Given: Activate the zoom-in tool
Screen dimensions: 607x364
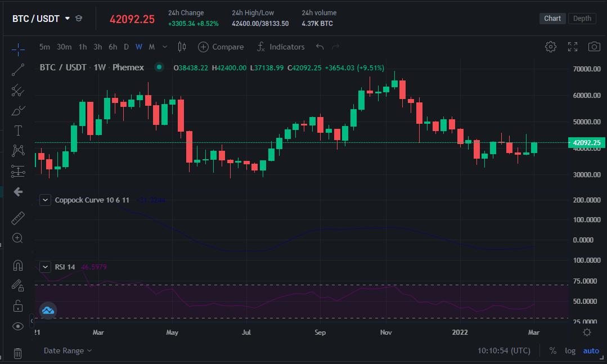Looking at the screenshot, I should pos(17,238).
